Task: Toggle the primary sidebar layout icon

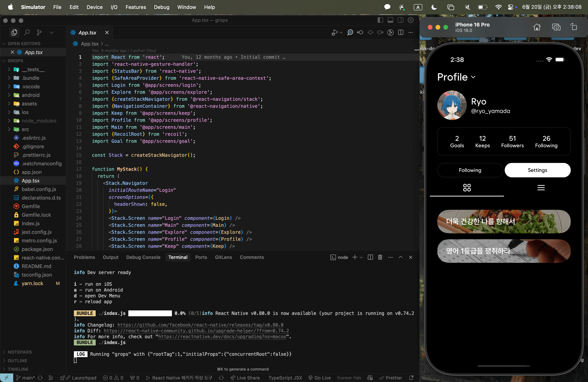Action: click(380, 20)
